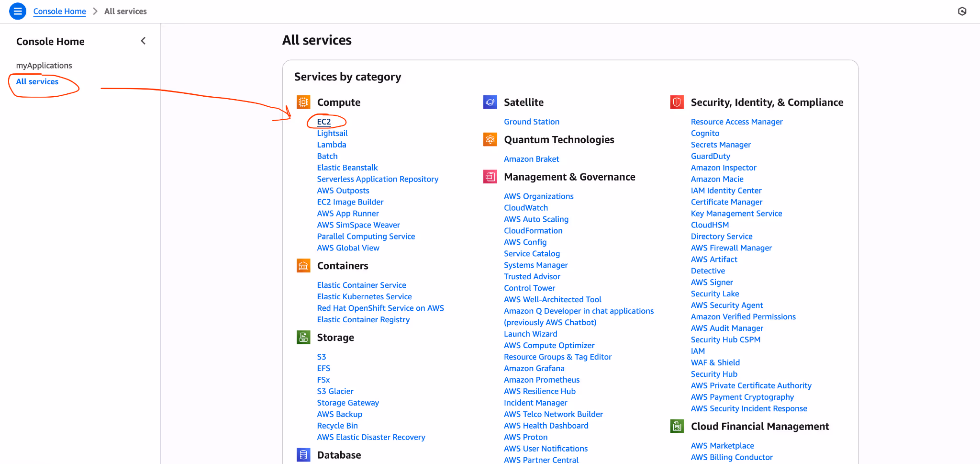Open Elastic Kubernetes Service
The height and width of the screenshot is (464, 980).
click(x=365, y=296)
